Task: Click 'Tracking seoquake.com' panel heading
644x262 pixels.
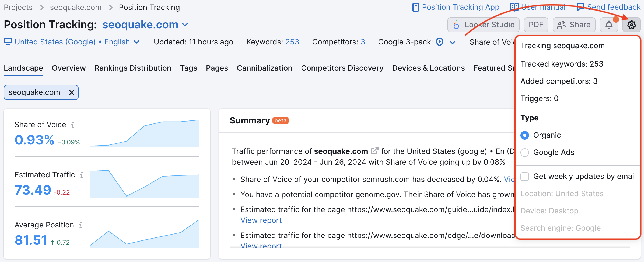Action: pos(563,46)
